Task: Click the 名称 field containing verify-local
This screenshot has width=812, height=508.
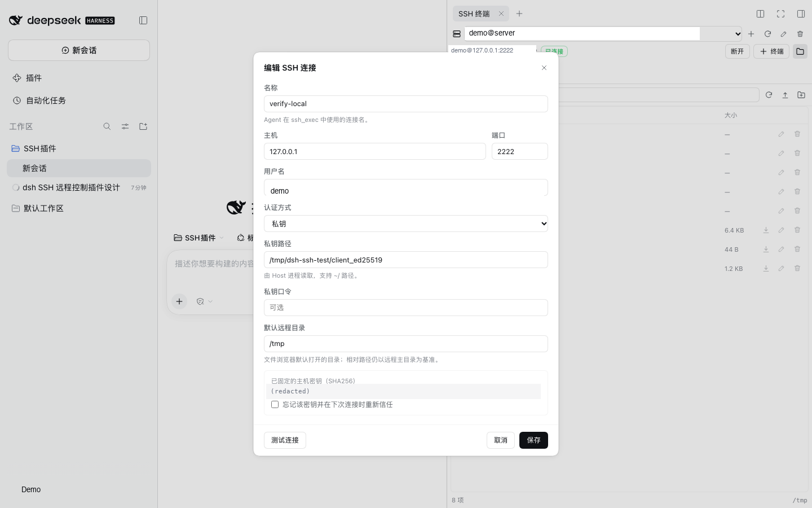Action: [x=406, y=104]
